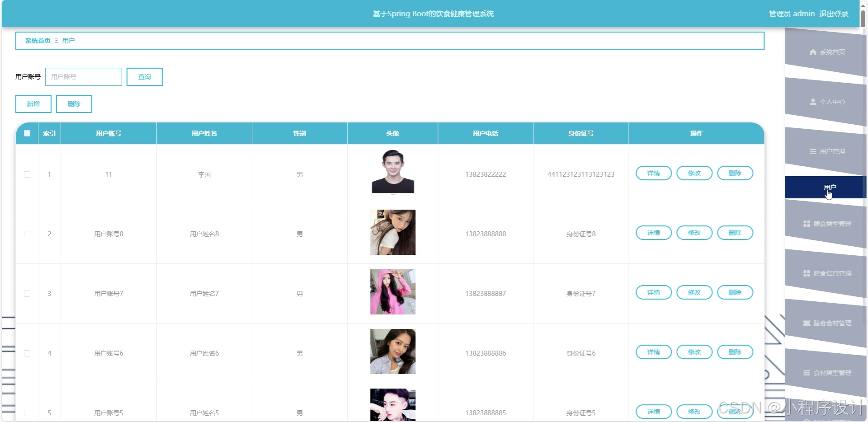Click the page vertical scrollbar
The image size is (868, 422).
coord(863,18)
